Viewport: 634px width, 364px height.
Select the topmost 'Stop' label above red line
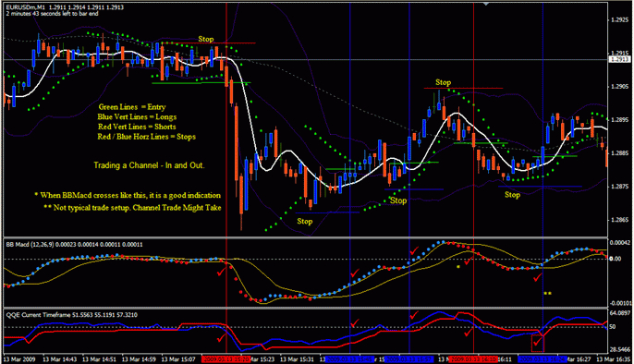[x=206, y=39]
